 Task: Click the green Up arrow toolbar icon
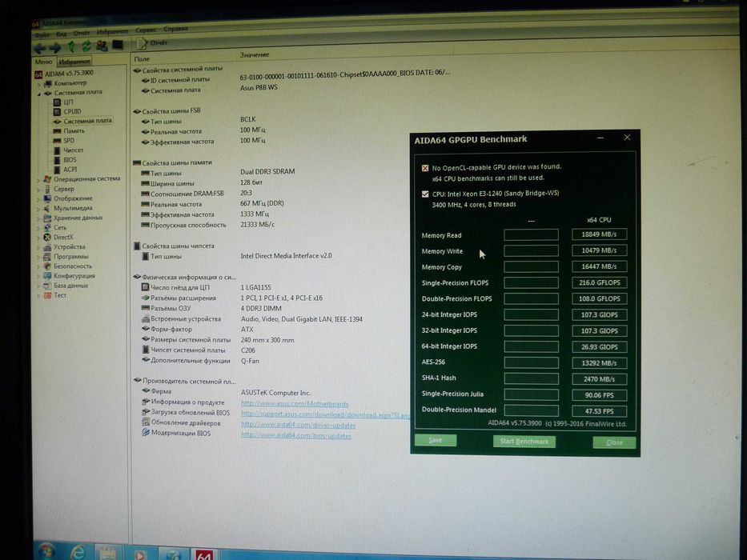(x=71, y=46)
